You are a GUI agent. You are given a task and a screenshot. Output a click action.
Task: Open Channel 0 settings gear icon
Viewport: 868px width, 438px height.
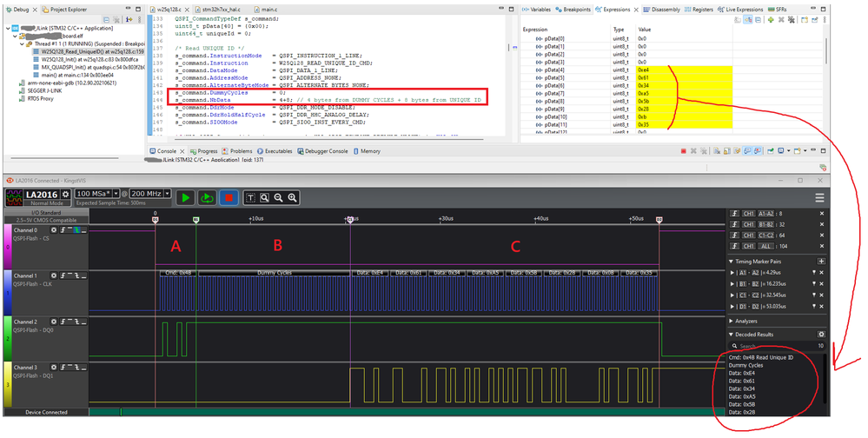point(53,230)
